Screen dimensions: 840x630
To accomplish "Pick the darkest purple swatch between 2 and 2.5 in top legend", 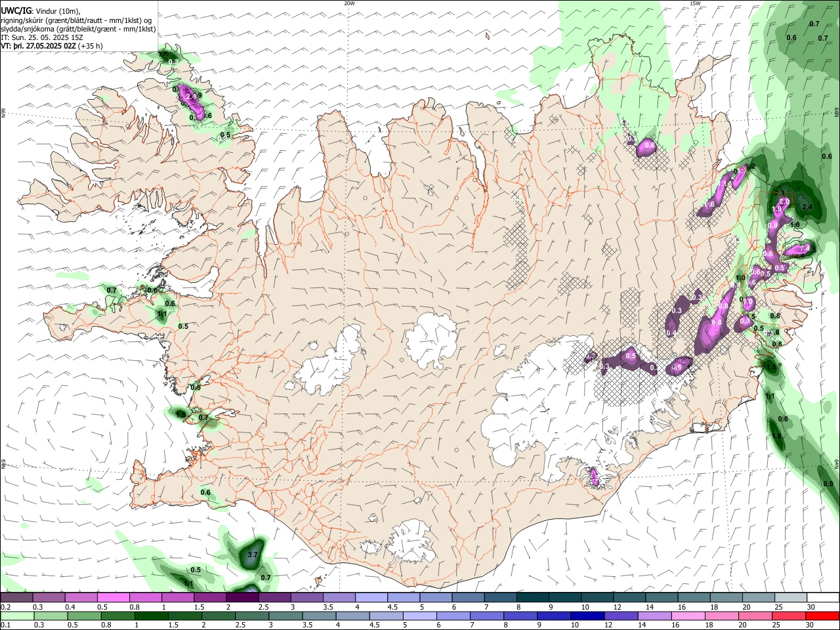I will point(242,598).
